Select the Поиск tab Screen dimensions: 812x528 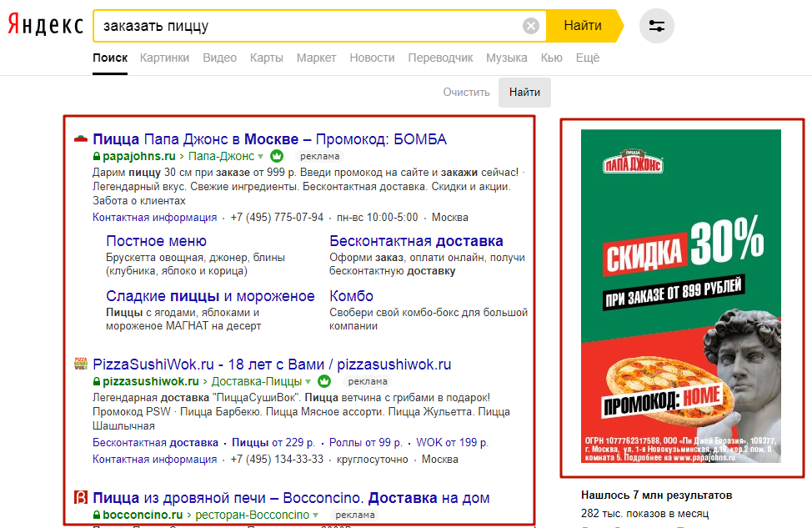coord(110,58)
